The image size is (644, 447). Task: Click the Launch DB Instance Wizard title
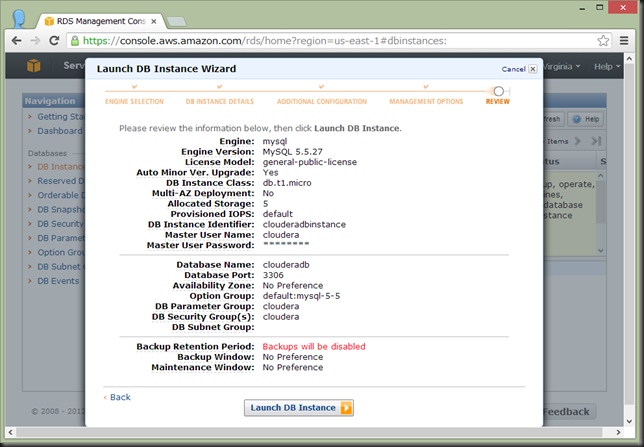point(166,69)
